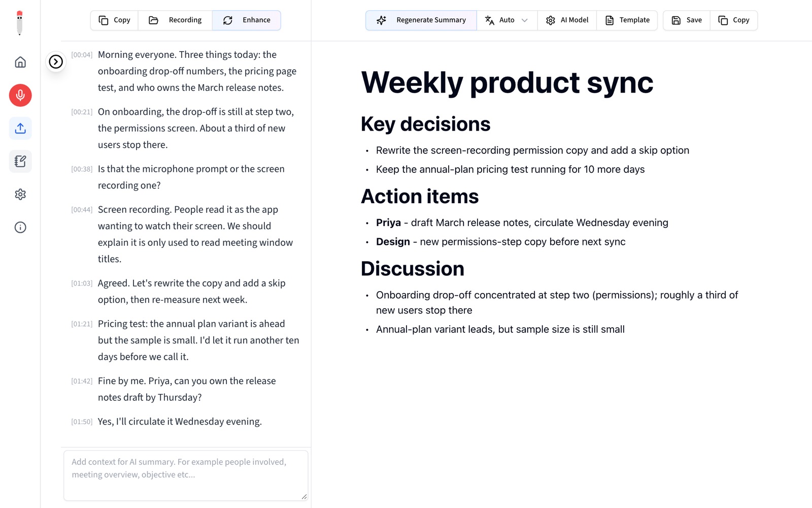The height and width of the screenshot is (508, 812).
Task: Open the notes editor icon in sidebar
Action: [20, 161]
